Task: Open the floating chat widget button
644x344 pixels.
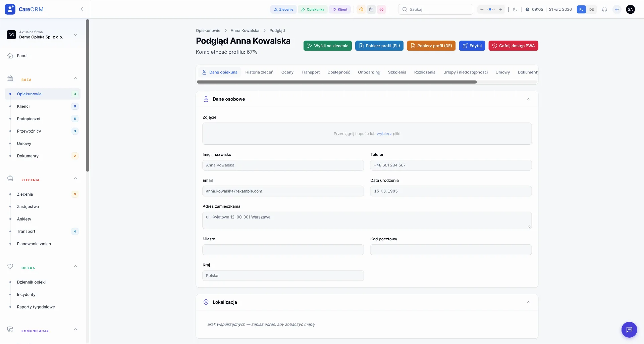Action: [629, 330]
